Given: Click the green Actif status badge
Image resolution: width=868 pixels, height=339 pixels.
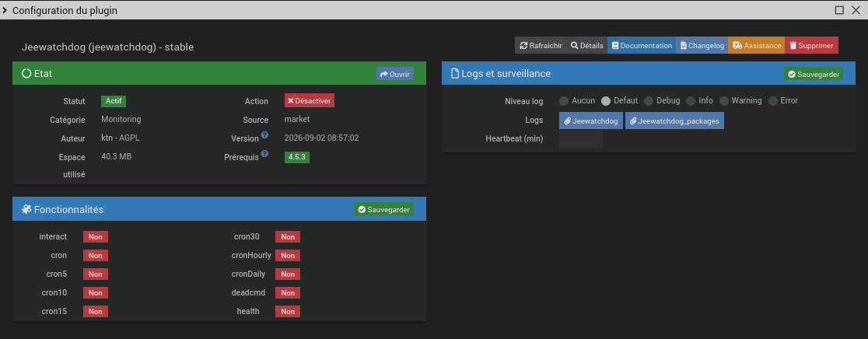Looking at the screenshot, I should pos(114,101).
